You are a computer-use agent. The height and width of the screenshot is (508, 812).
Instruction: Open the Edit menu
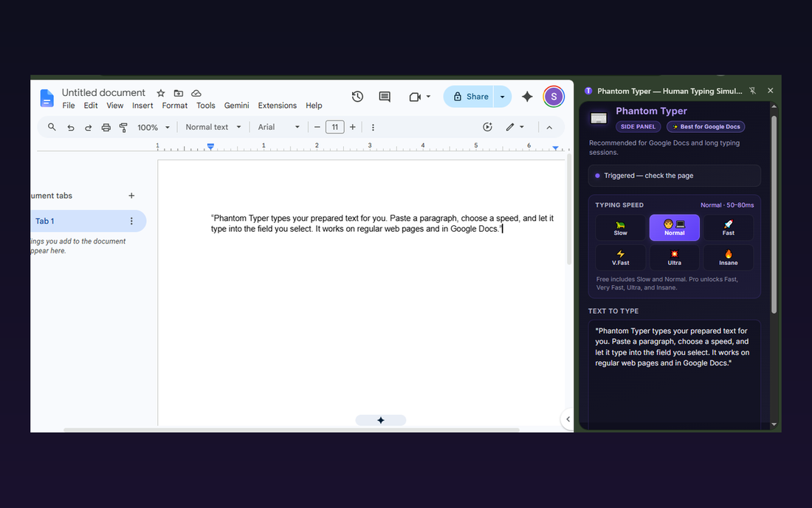[91, 106]
